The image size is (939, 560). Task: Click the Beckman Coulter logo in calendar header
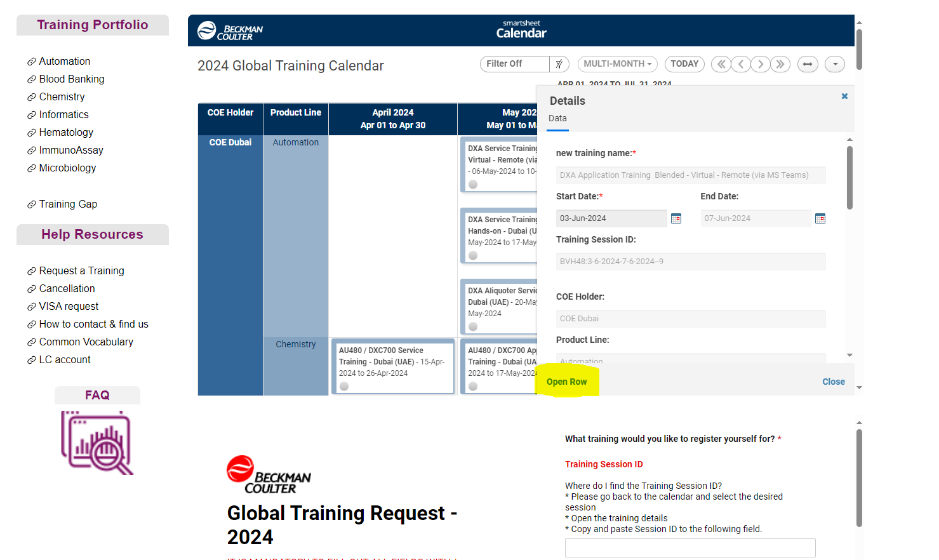(230, 30)
